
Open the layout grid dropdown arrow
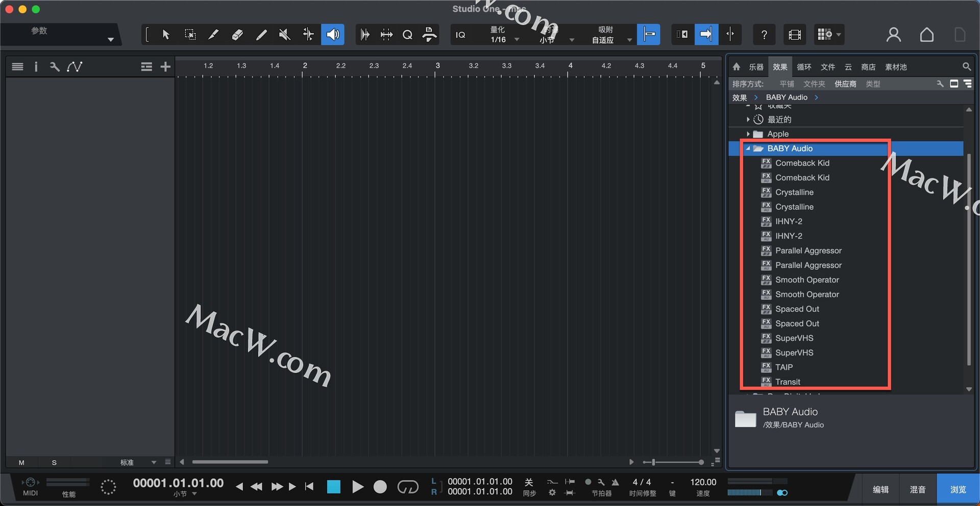click(839, 35)
